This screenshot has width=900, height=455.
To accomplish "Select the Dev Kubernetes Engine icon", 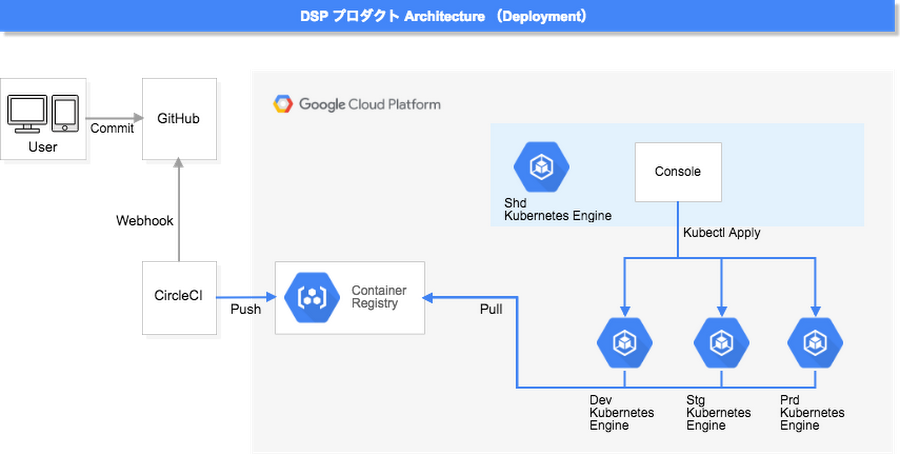I will click(x=624, y=343).
